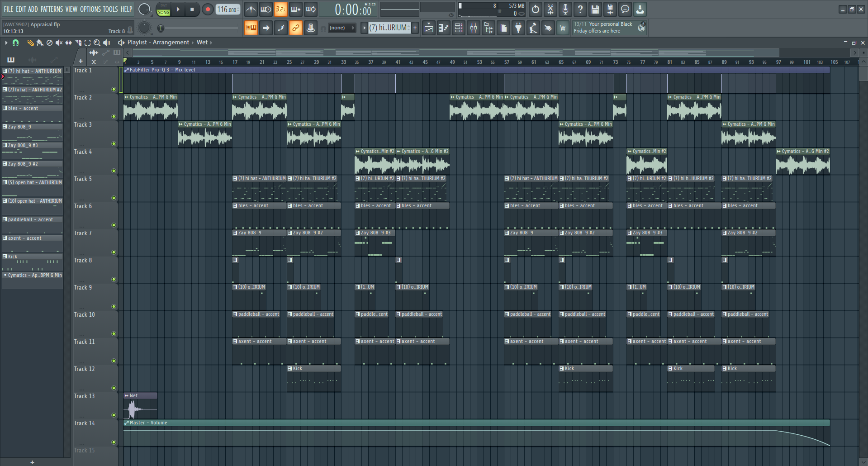Stop playback with the stop button
The height and width of the screenshot is (466, 868).
(x=192, y=9)
